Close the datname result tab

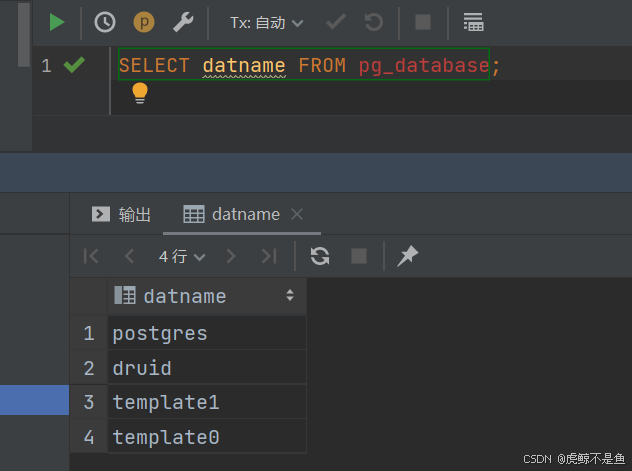pos(296,214)
